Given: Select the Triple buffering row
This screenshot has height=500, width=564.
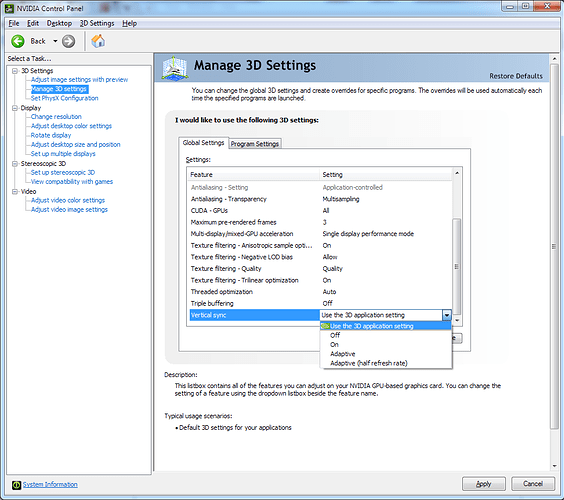Looking at the screenshot, I should (320, 303).
